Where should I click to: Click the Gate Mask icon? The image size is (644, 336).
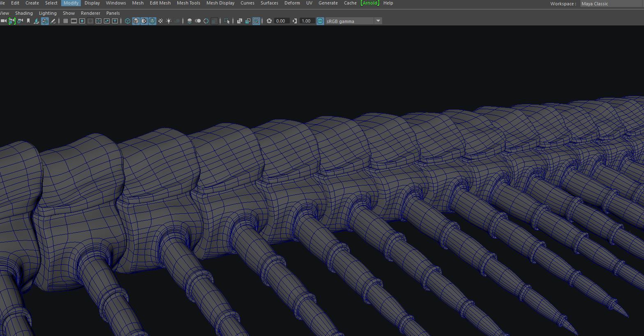(90, 21)
